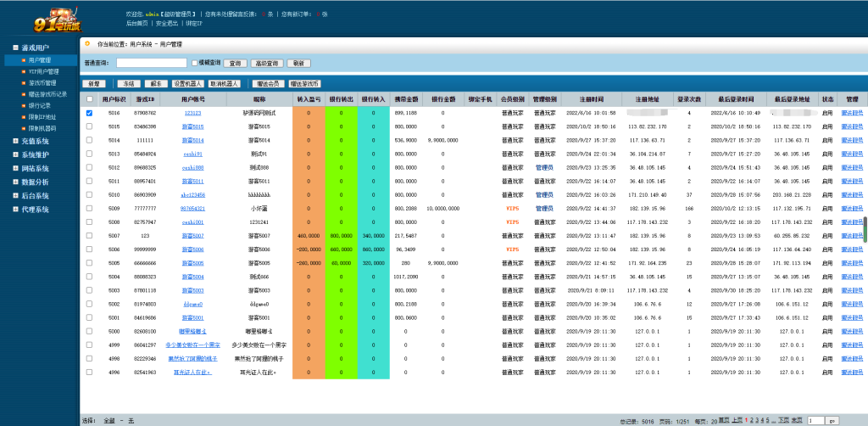Open user account link 游客5015

192,126
